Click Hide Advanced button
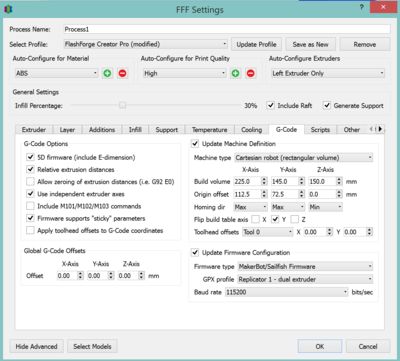The height and width of the screenshot is (361, 400). coord(37,346)
